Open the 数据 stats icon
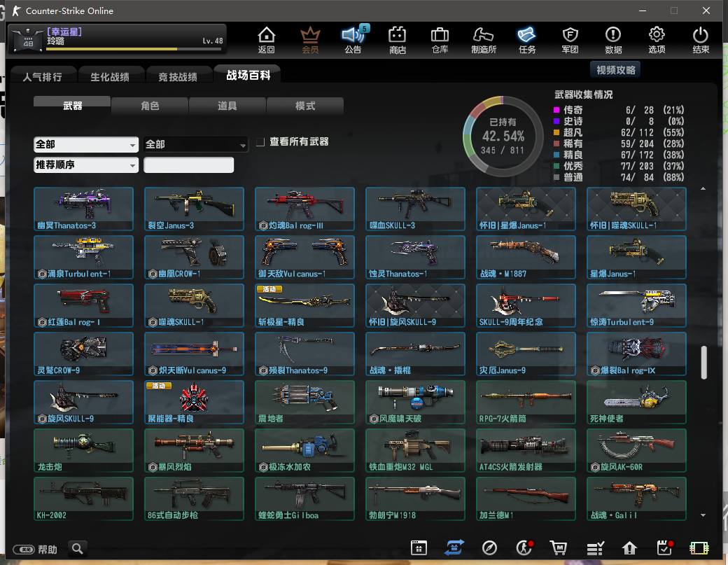Viewport: 728px width, 565px height. [x=613, y=40]
